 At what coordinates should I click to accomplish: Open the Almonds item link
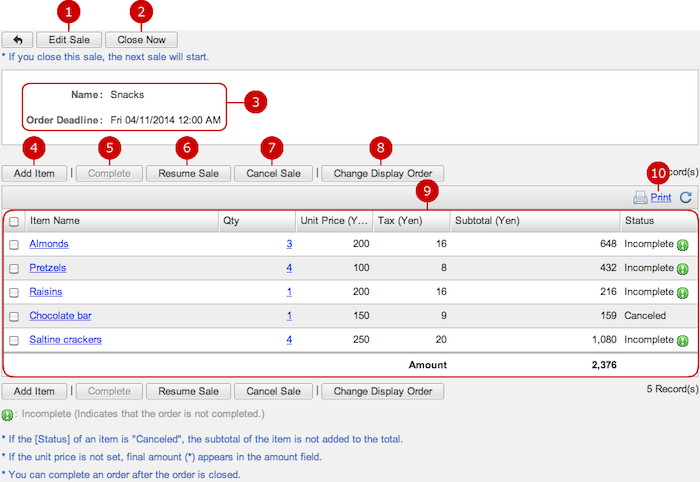[x=49, y=244]
